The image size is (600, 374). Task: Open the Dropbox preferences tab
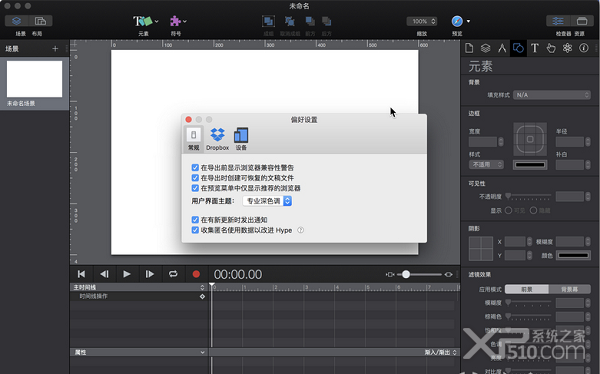[x=217, y=139]
